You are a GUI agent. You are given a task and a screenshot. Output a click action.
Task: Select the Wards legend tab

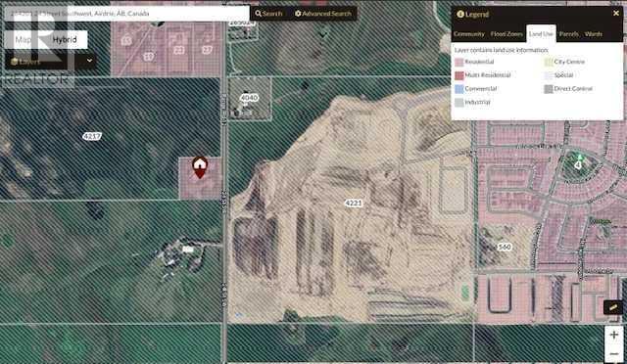point(593,34)
